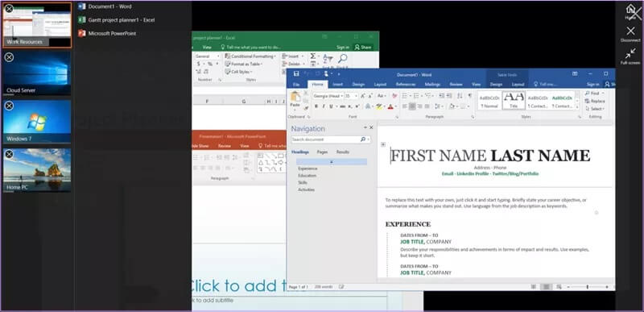Screen dimensions: 644x312
Task: Jump to the Education heading in Navigation pane
Action: click(x=308, y=176)
